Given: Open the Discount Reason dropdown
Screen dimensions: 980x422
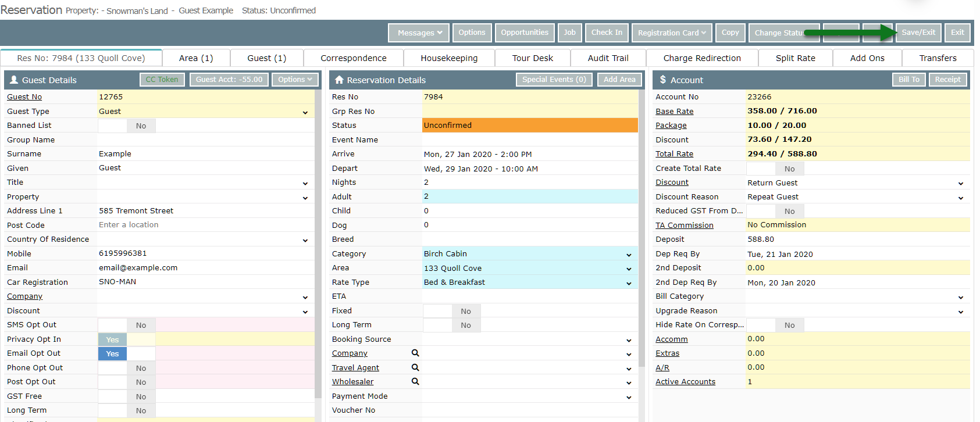Looking at the screenshot, I should pyautogui.click(x=857, y=197).
